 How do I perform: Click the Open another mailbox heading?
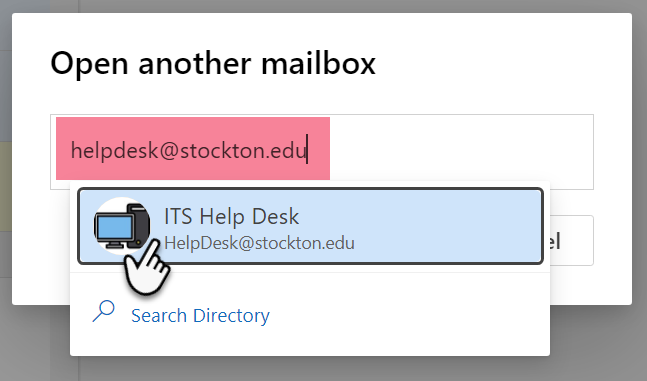point(213,63)
